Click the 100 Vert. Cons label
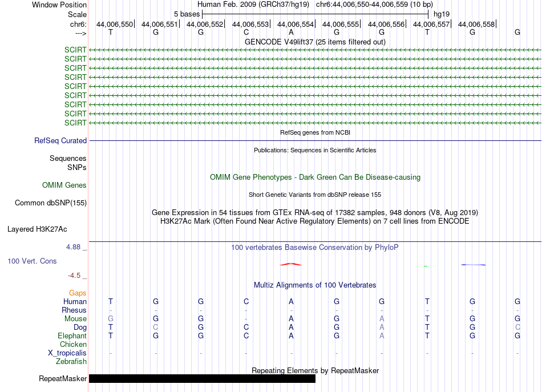This screenshot has width=542, height=392. [x=32, y=261]
